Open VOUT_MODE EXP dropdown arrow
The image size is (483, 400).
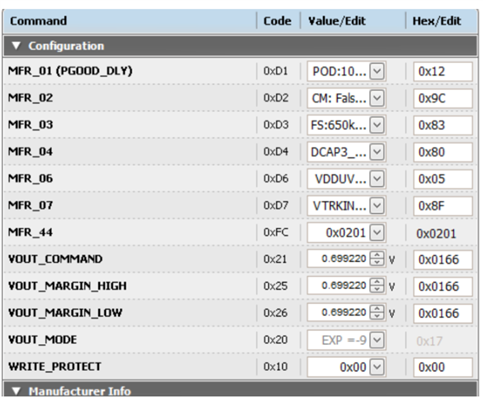377,340
